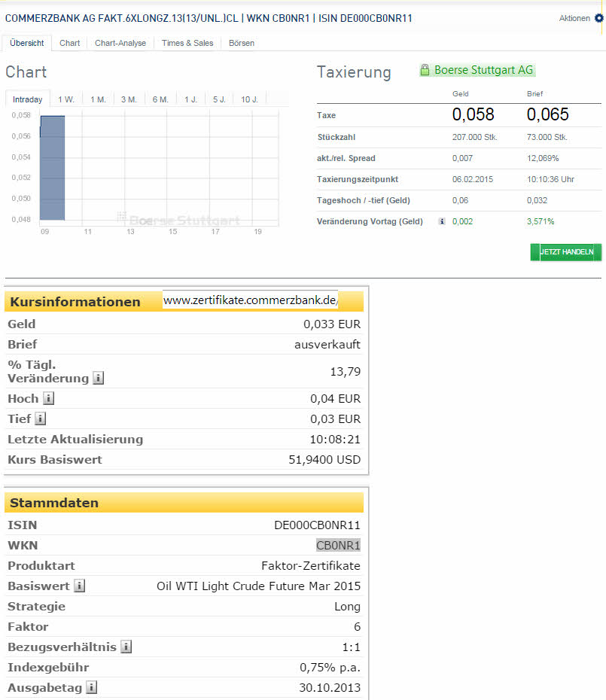Screen dimensions: 606x700
Task: Switch to the Übersicht tab
Action: 27,43
